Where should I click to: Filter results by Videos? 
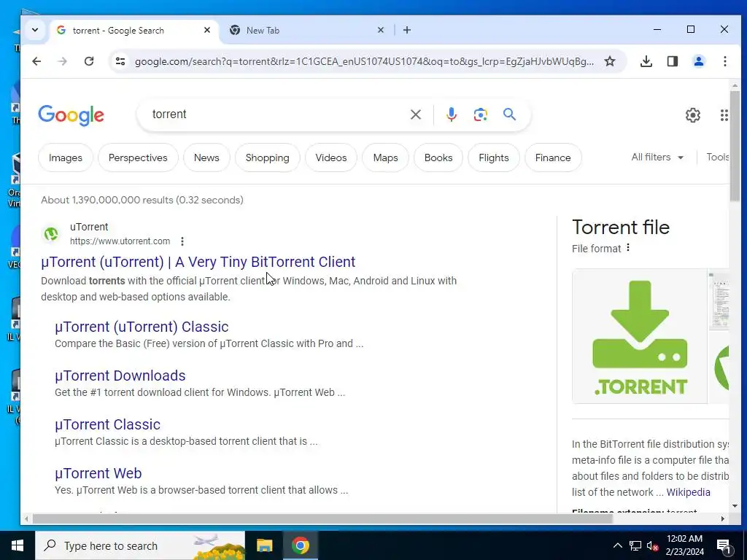(330, 157)
